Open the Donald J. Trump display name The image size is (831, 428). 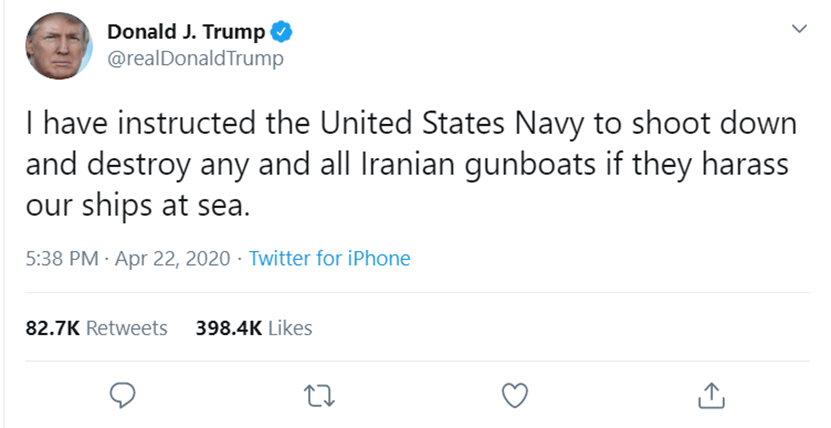point(186,32)
